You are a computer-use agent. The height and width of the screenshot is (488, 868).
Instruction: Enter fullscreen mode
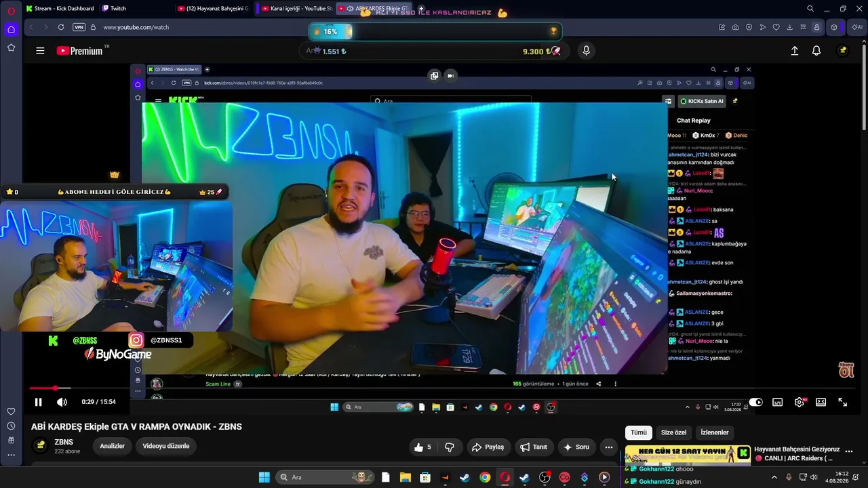pyautogui.click(x=843, y=402)
